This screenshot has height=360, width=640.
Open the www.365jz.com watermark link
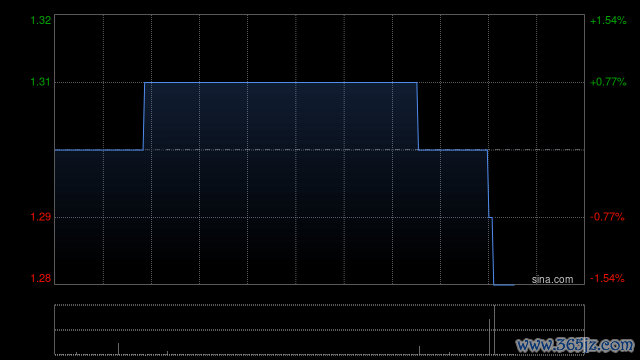[x=575, y=345]
